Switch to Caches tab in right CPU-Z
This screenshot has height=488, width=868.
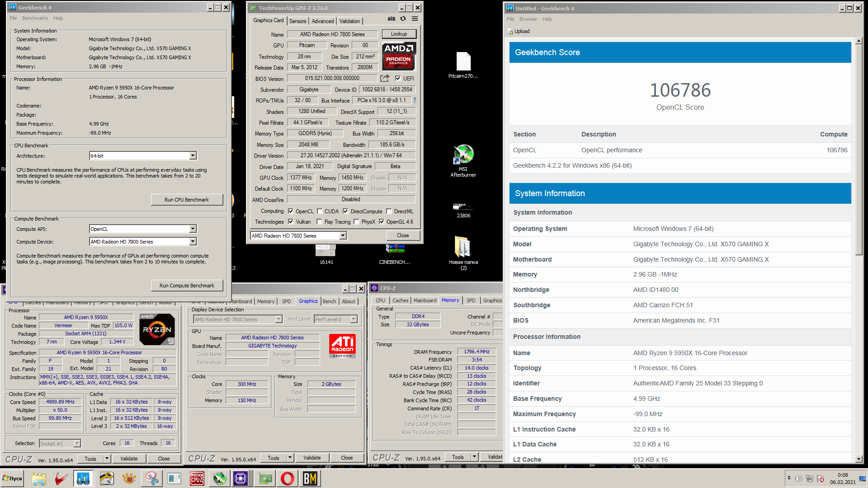click(x=400, y=300)
